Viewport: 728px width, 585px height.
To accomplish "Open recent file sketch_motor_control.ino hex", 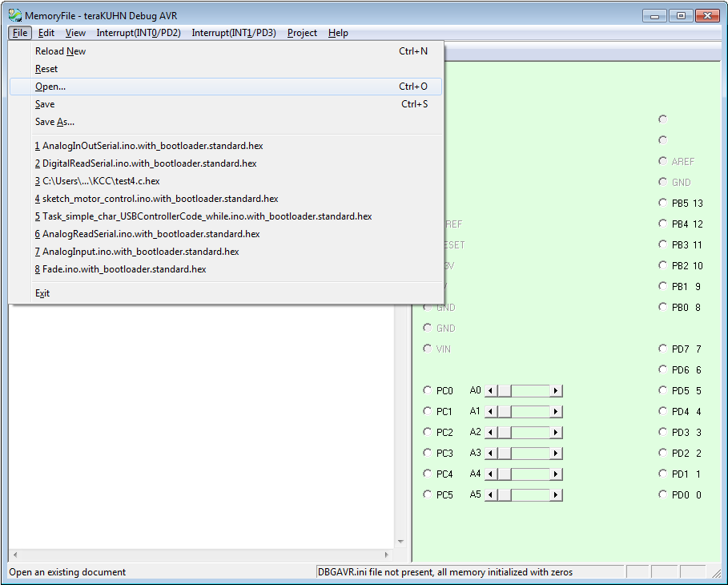I will 156,199.
